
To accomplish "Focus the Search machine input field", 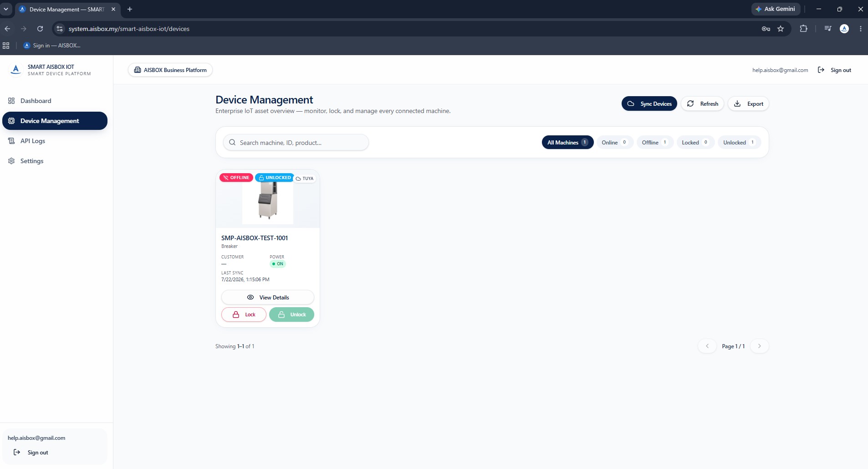I will (296, 142).
